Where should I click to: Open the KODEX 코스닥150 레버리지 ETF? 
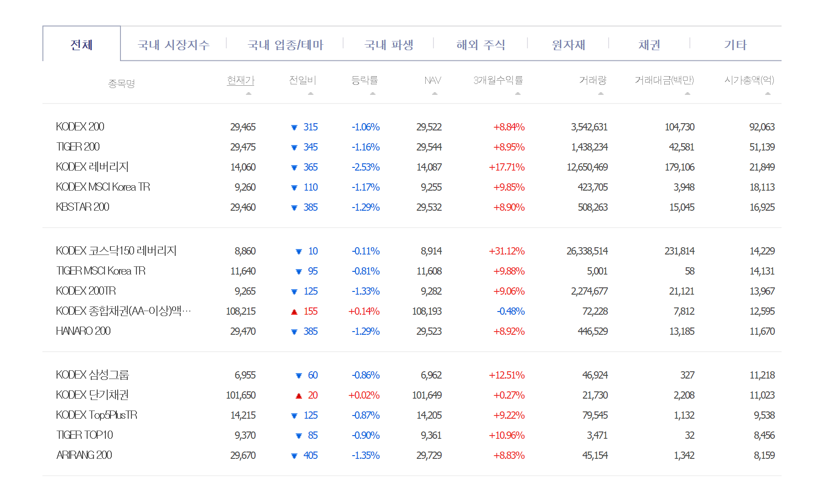(x=116, y=251)
